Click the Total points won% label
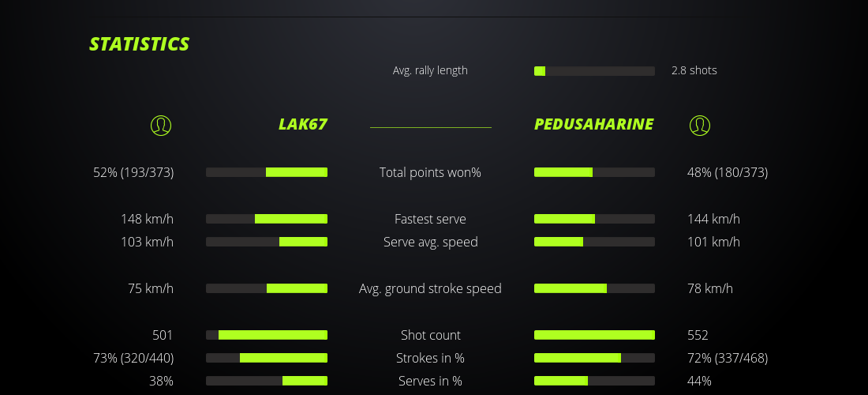The width and height of the screenshot is (868, 395). tap(430, 172)
